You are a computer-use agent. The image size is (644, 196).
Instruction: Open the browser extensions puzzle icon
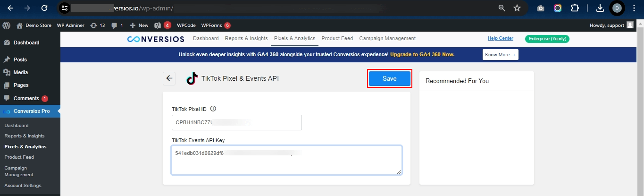coord(575,8)
